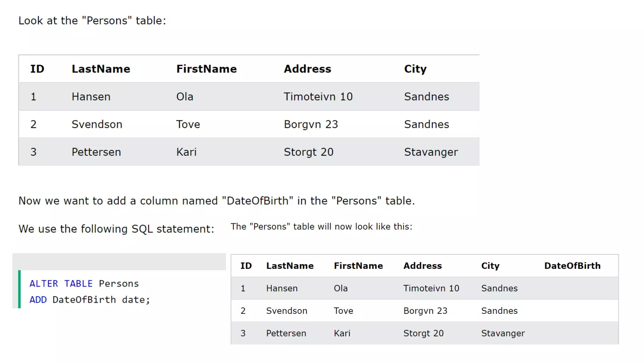Select "Ola" in the lower table
This screenshot has height=362, width=644.
click(341, 288)
